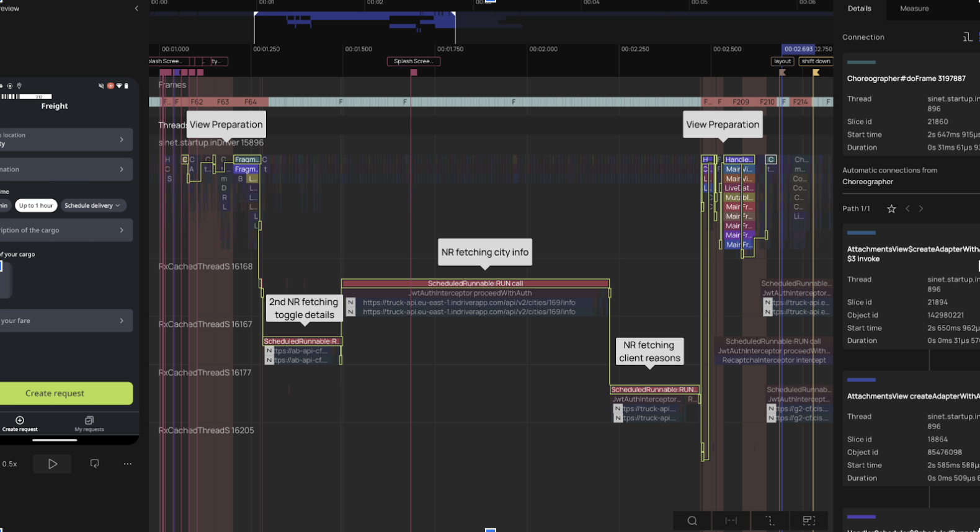Select the ScheduledRunnable.RUN call slice
Image resolution: width=980 pixels, height=532 pixels.
click(475, 283)
